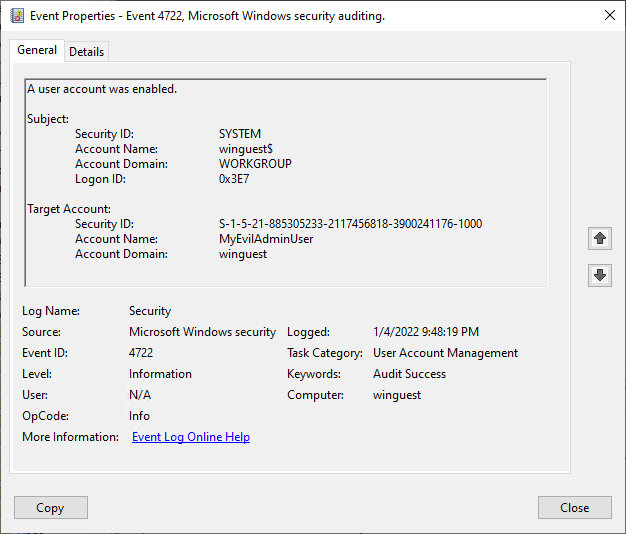
Task: Click the down arrow next event button
Action: (x=600, y=275)
